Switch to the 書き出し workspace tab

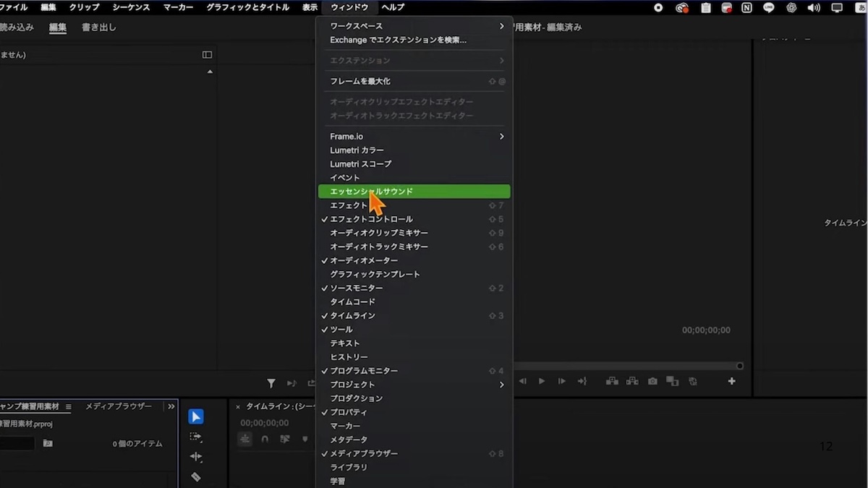tap(98, 27)
